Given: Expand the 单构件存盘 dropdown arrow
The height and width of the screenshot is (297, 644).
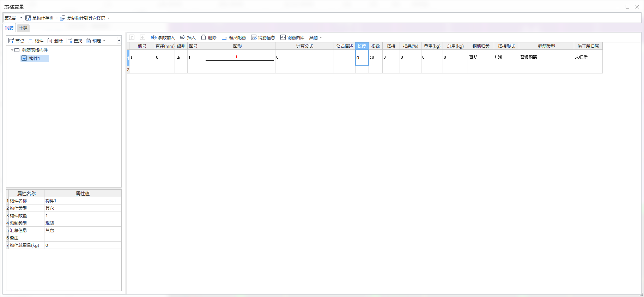Looking at the screenshot, I should coord(57,18).
